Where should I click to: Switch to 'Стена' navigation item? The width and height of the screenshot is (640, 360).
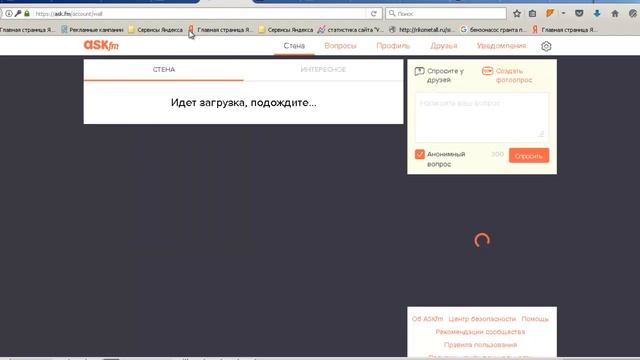(294, 46)
